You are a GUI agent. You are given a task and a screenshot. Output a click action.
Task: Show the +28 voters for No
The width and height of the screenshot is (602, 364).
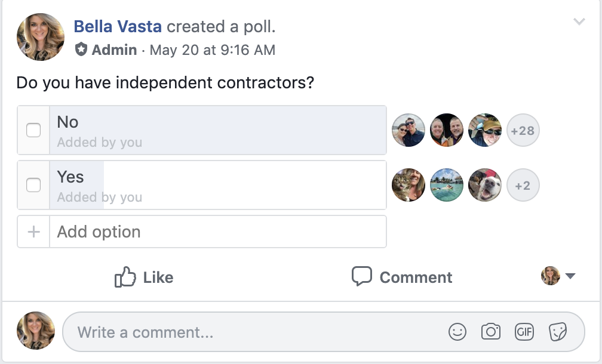523,130
